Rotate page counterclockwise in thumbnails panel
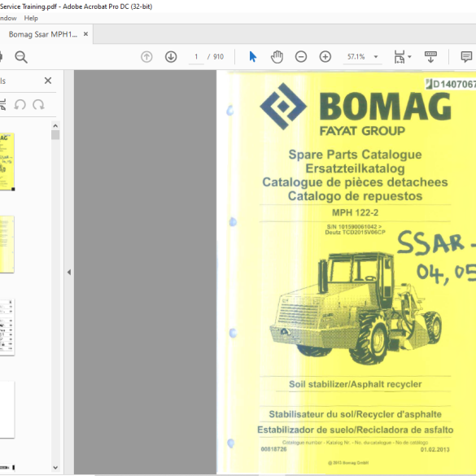This screenshot has width=476, height=476. [x=20, y=105]
